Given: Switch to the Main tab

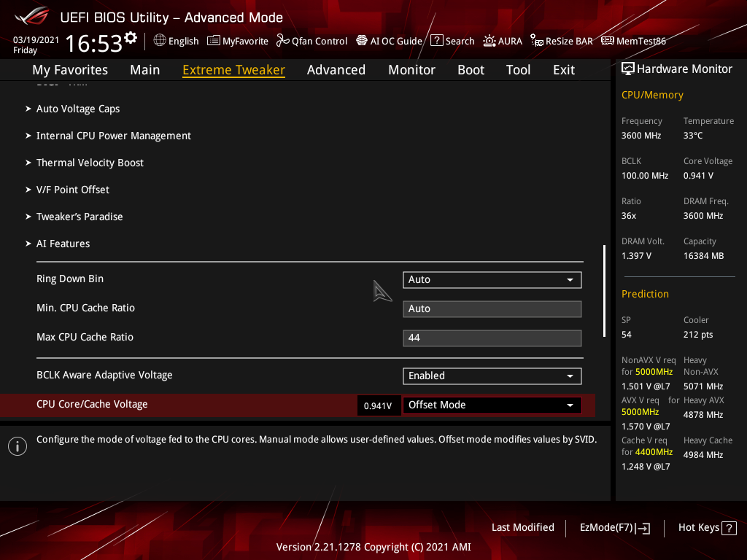Looking at the screenshot, I should [x=145, y=70].
